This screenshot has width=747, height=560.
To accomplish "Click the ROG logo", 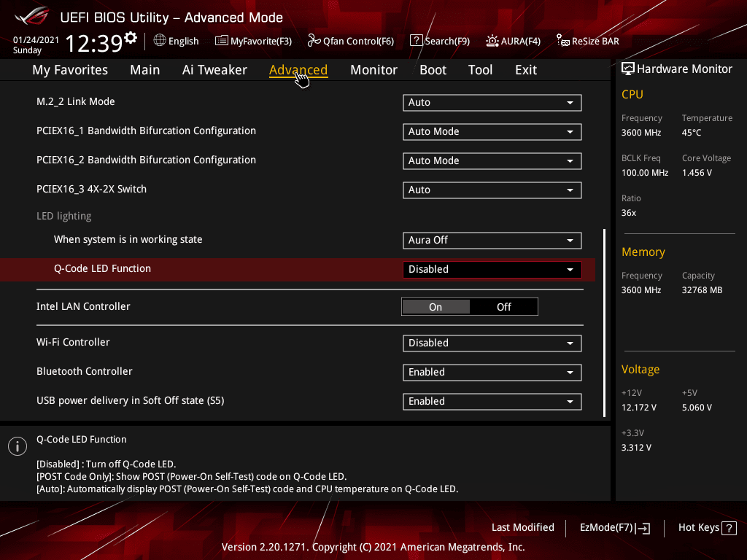I will (32, 16).
